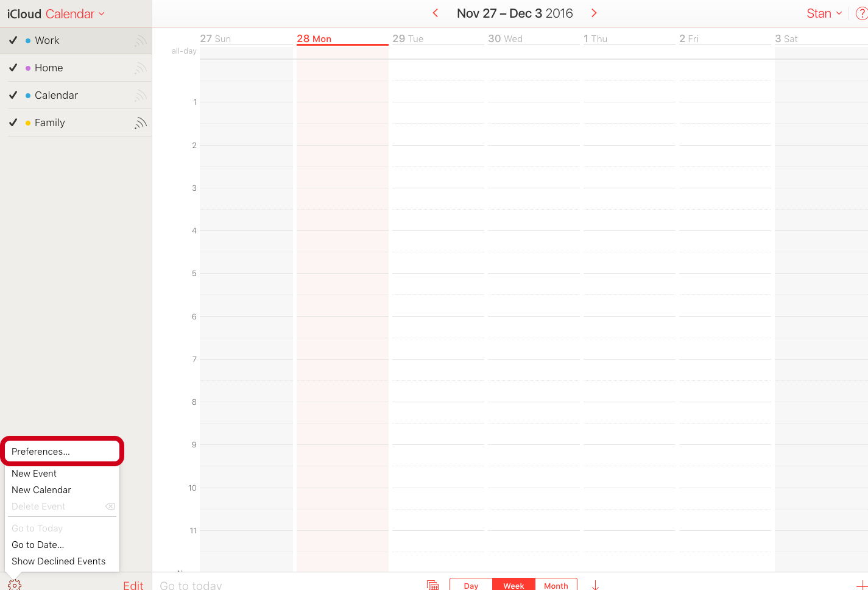Uncheck the Work calendar

pos(13,40)
